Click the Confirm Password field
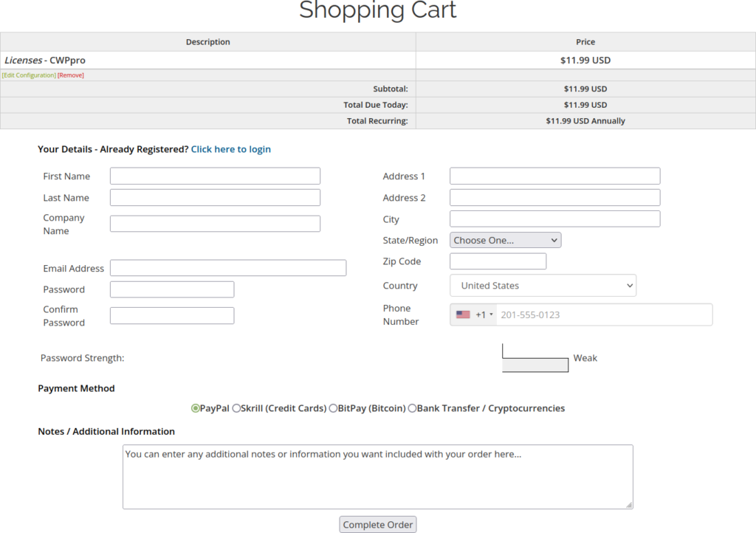This screenshot has height=533, width=756. [x=172, y=316]
